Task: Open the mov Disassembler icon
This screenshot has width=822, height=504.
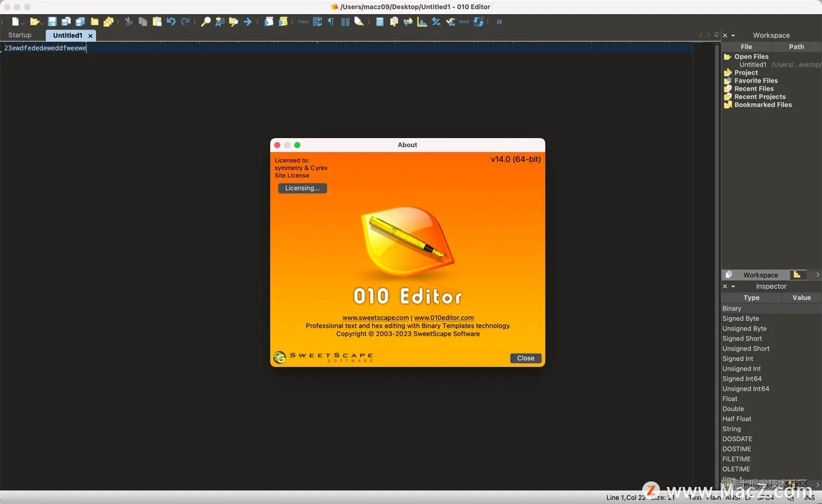Action: [x=464, y=22]
